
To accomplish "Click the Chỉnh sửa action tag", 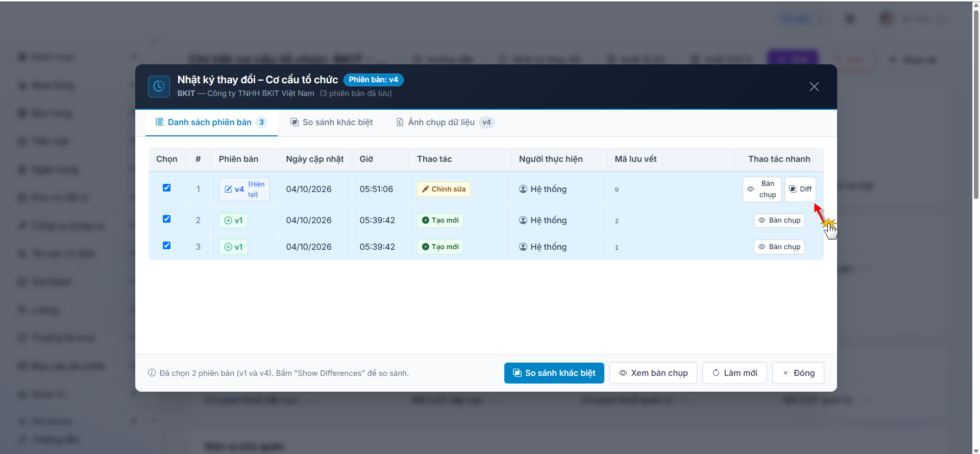I will [444, 189].
